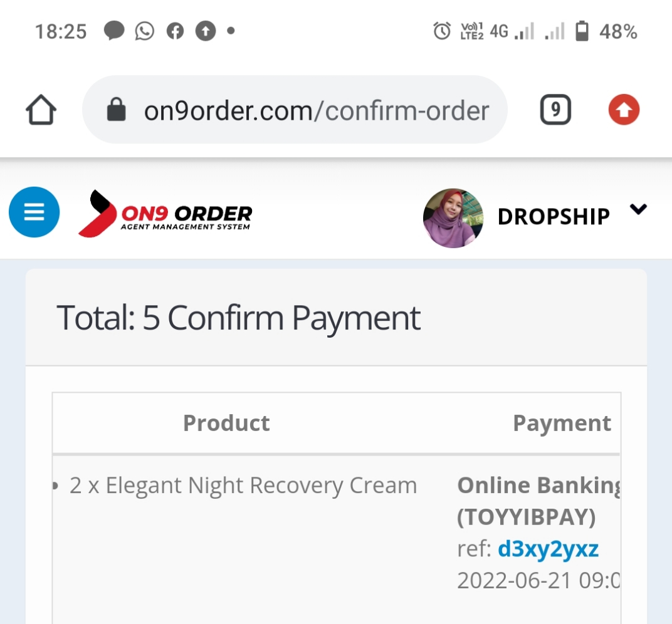Tap the WhatsApp notification icon
672x624 pixels.
(144, 31)
